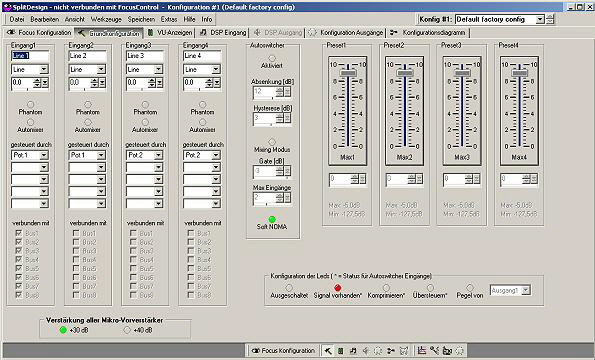595x360 pixels.
Task: Open Eingang1 Pot 1 control dropdown
Action: pos(44,155)
